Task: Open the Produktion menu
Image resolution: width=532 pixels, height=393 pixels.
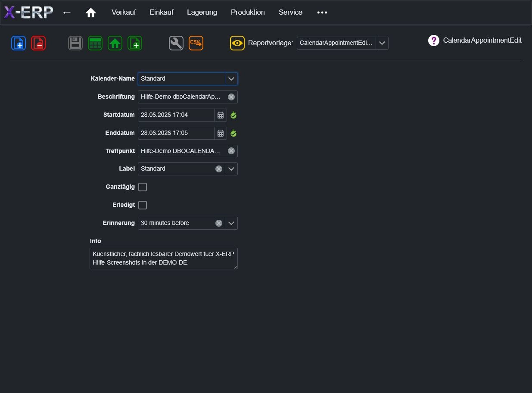Action: pos(248,12)
